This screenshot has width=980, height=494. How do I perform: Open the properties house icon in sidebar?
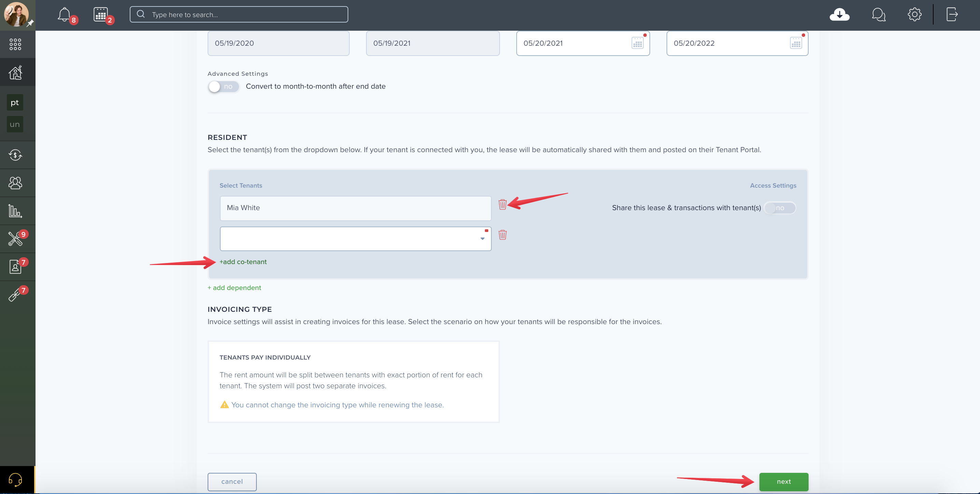15,72
